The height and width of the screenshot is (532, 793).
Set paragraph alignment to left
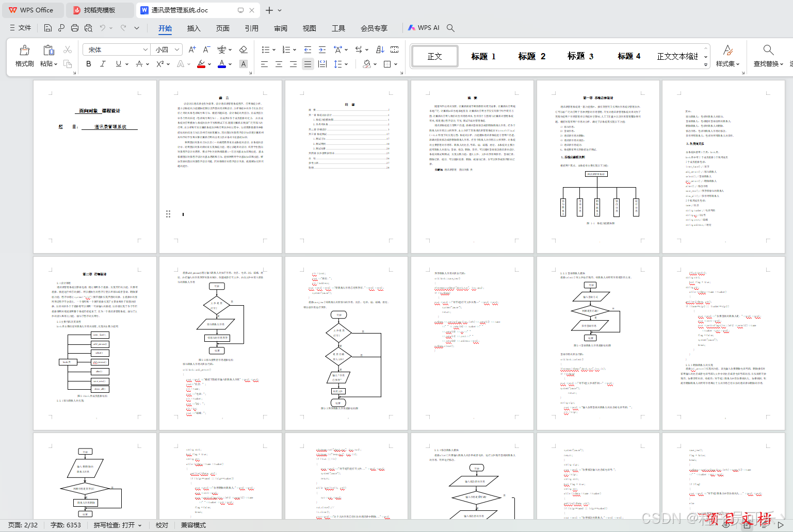[x=264, y=64]
